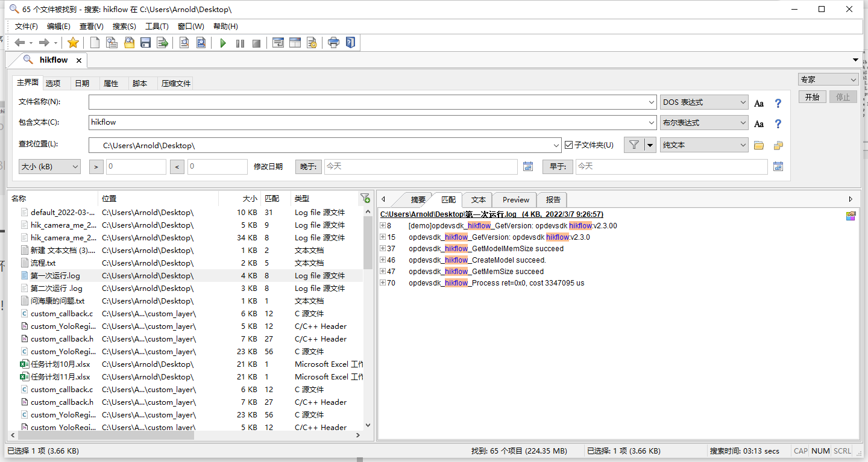
Task: Uncheck the 子文件夹(U) checkbox
Action: coord(568,144)
